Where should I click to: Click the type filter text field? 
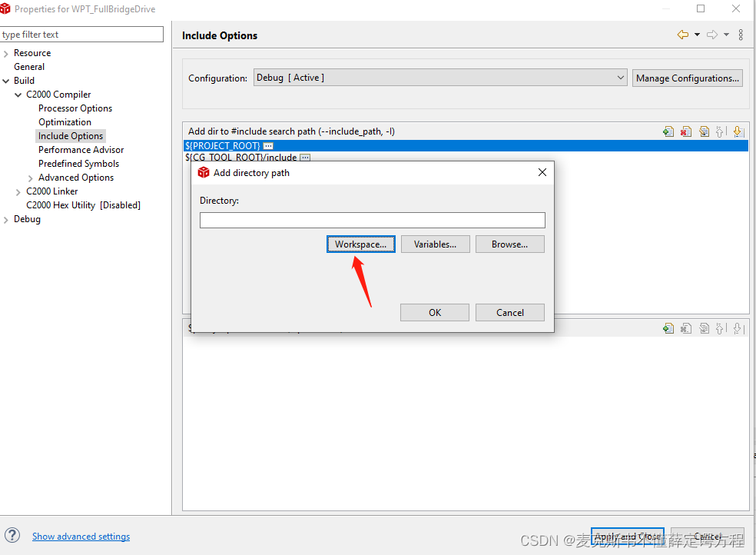coord(81,35)
